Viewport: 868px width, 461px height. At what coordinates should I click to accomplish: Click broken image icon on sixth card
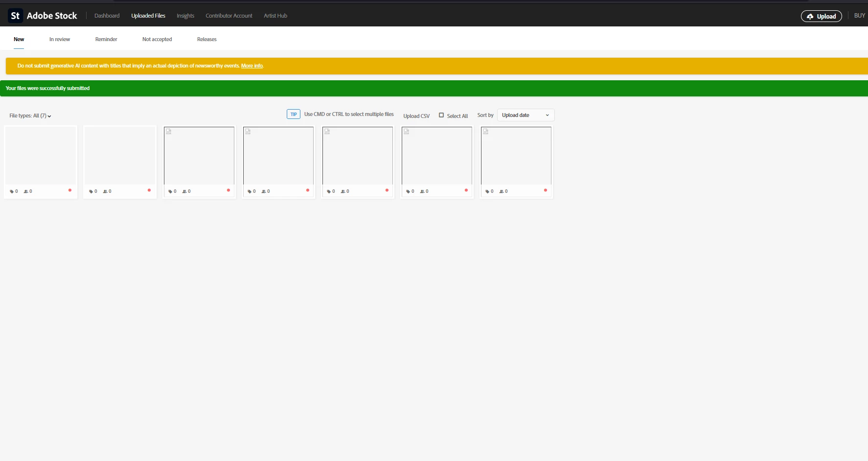pos(407,131)
